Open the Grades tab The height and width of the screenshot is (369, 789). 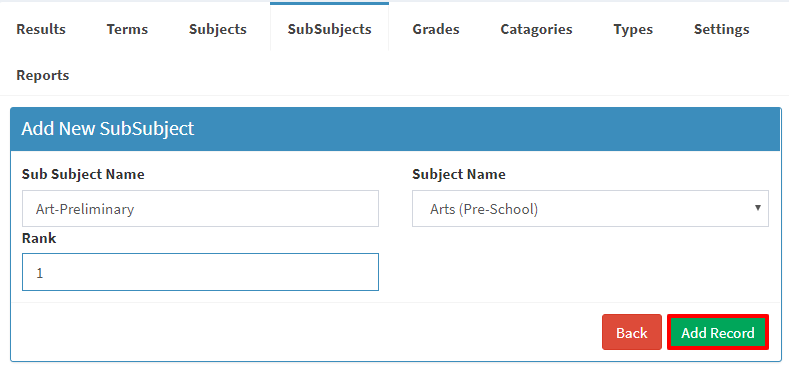[436, 29]
